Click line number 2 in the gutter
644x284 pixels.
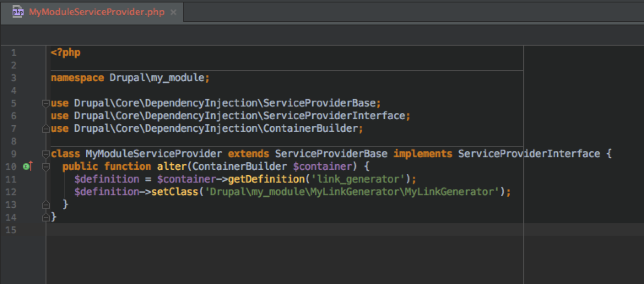[x=14, y=65]
